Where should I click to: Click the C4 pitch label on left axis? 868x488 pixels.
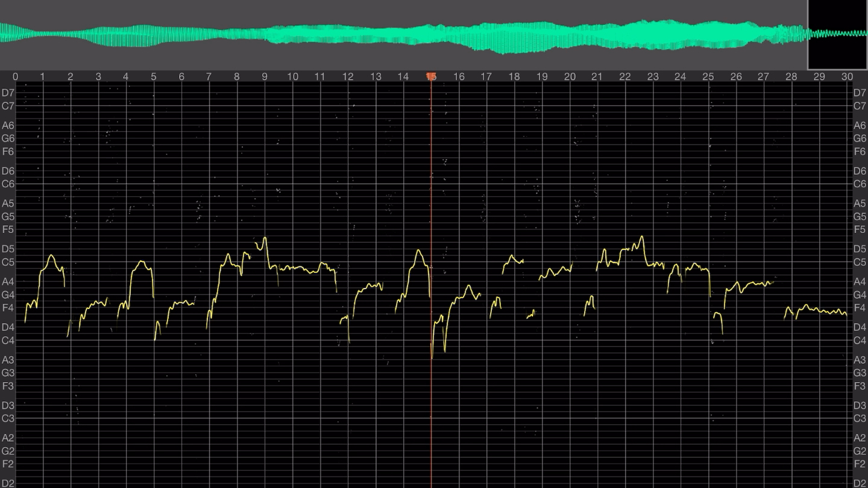8,340
